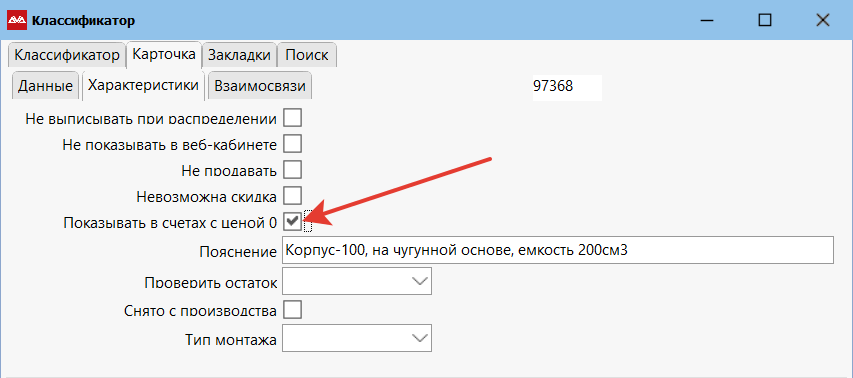Viewport: 853px width, 378px height.
Task: Switch to the Классификатор tab
Action: (x=67, y=55)
